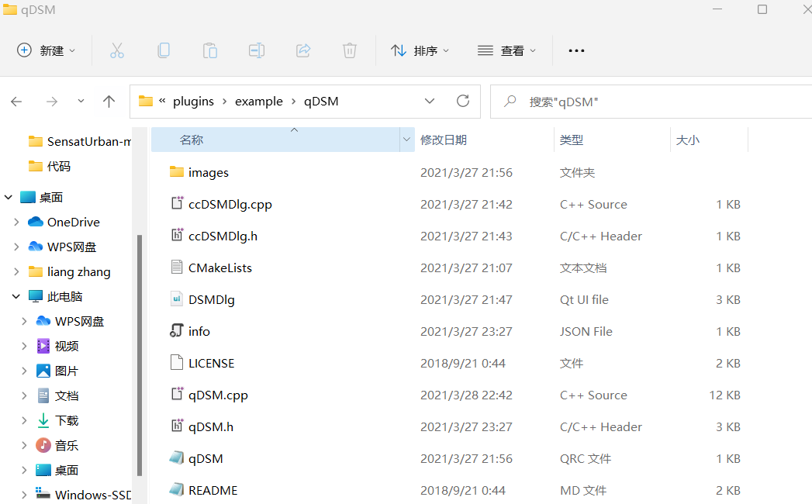The image size is (812, 504).
Task: Expand the 音乐 tree node
Action: 24,446
